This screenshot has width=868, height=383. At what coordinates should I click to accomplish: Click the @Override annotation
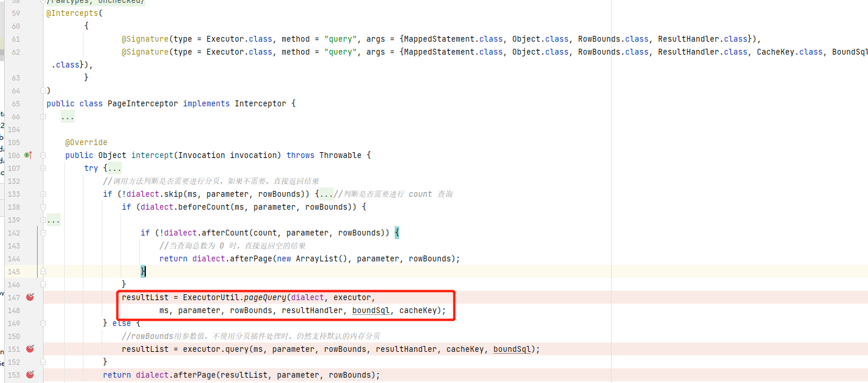86,142
